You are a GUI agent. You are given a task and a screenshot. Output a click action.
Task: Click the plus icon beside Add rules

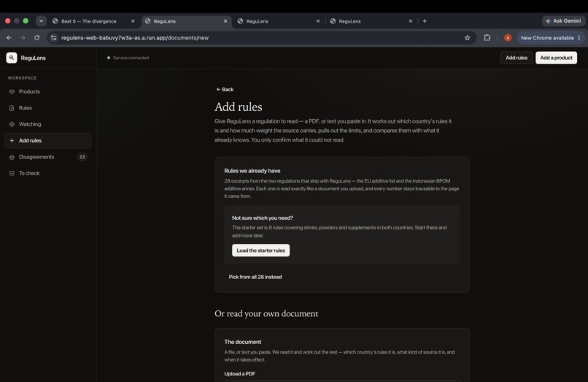(x=12, y=140)
